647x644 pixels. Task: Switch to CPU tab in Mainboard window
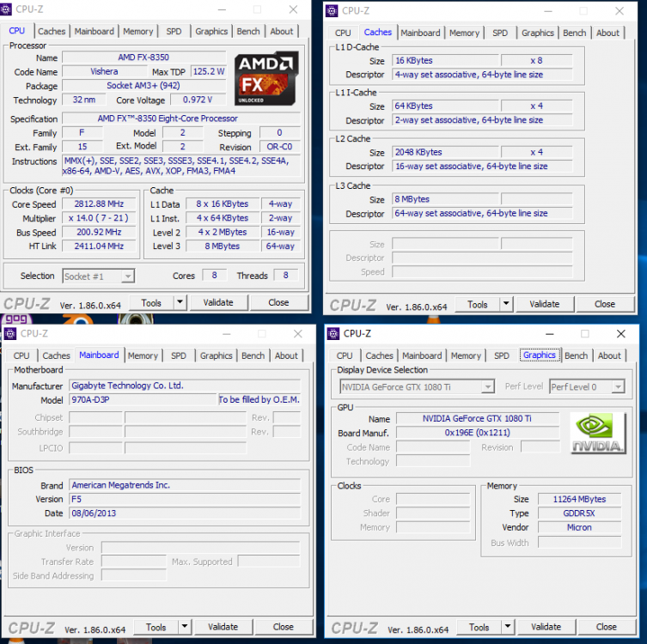[21, 355]
